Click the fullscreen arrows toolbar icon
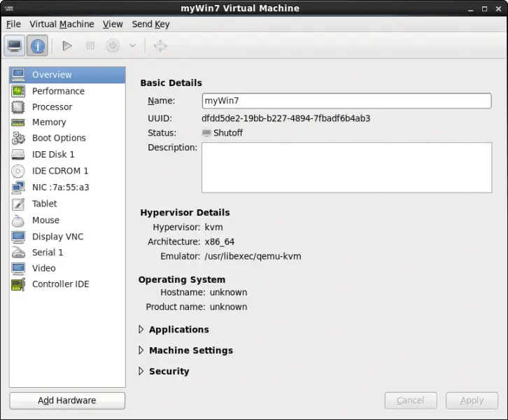The image size is (508, 420). 160,46
